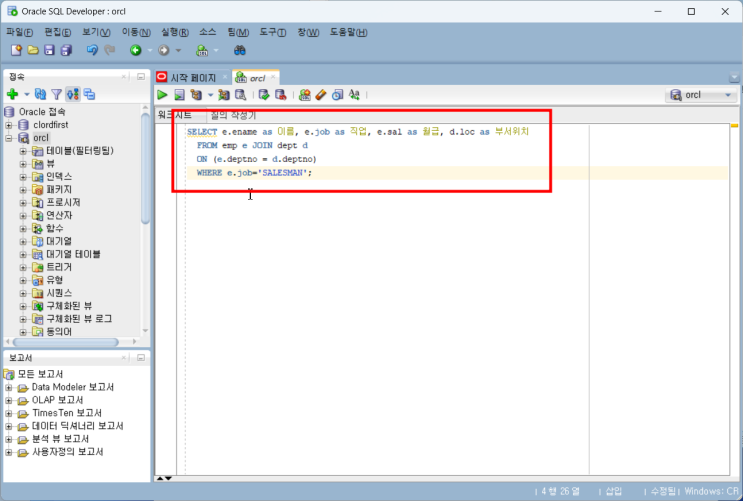Open the SQL Worksheet icon in main toolbar
The image size is (743, 501).
coord(202,50)
